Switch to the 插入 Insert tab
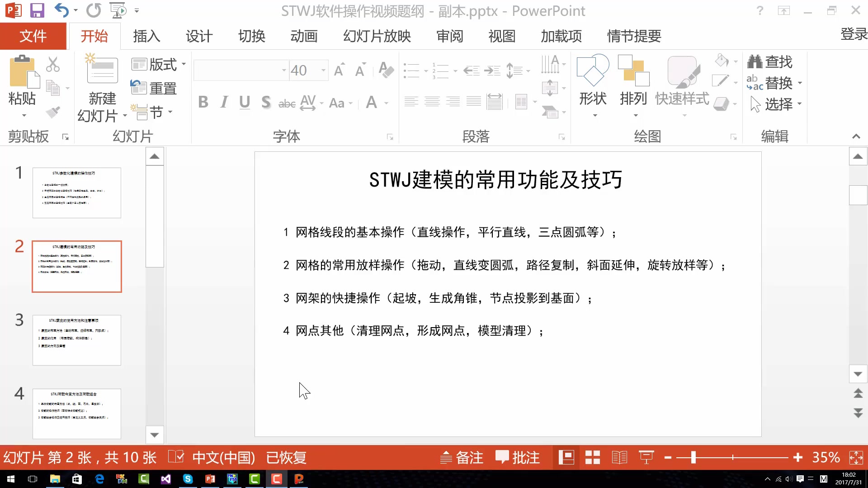 146,36
